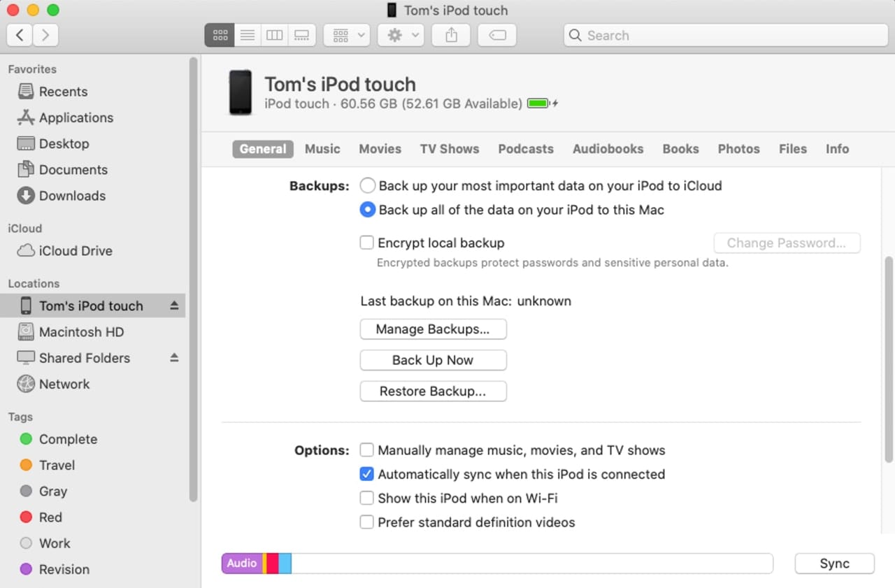Uncheck Automatically sync when iPod connected
The width and height of the screenshot is (895, 588).
(366, 474)
